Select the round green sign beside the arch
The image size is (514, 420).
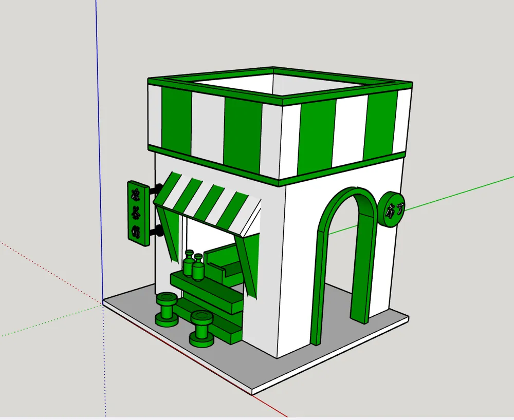tap(391, 209)
